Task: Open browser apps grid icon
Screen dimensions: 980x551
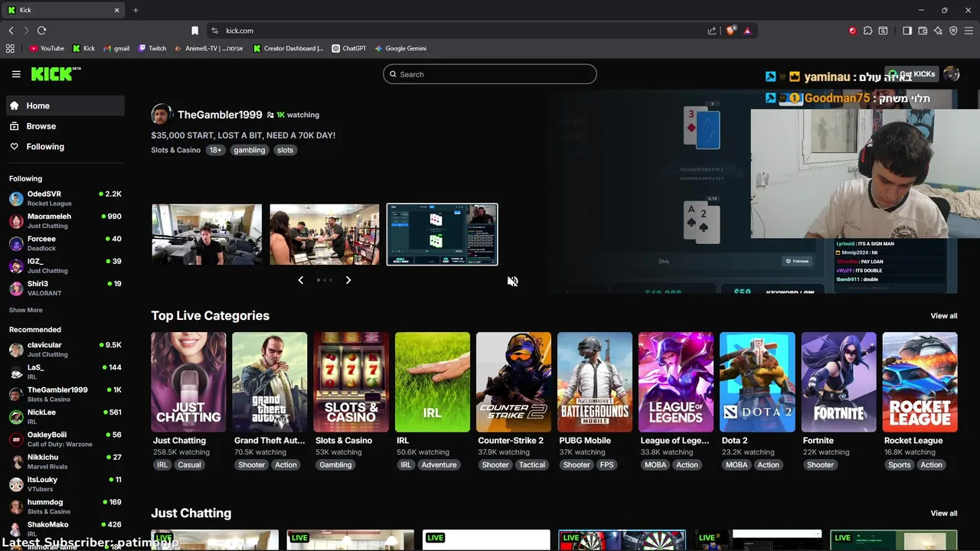Action: click(10, 48)
